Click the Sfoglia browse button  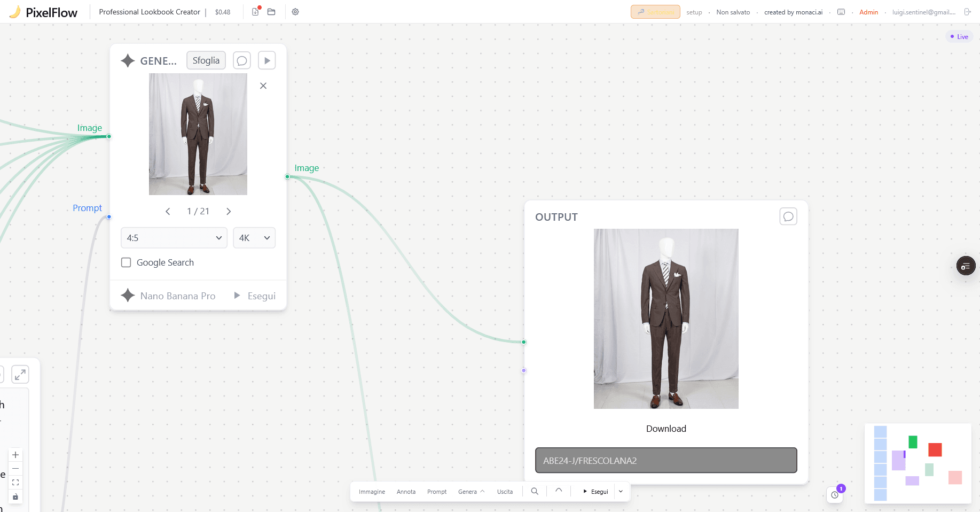coord(206,60)
